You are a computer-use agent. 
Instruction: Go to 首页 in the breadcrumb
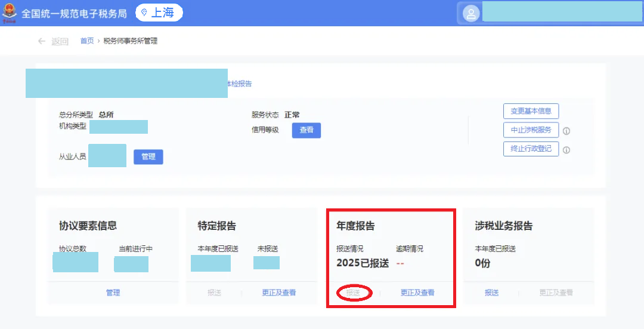coord(87,41)
